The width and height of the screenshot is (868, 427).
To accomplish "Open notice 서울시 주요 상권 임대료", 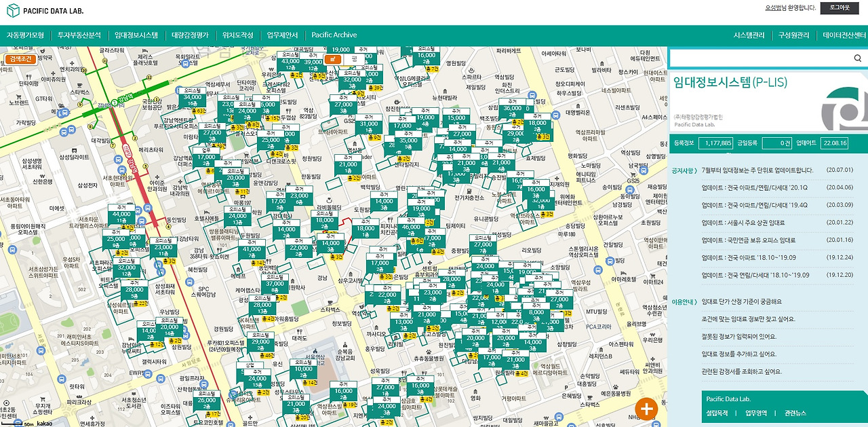I will 743,223.
